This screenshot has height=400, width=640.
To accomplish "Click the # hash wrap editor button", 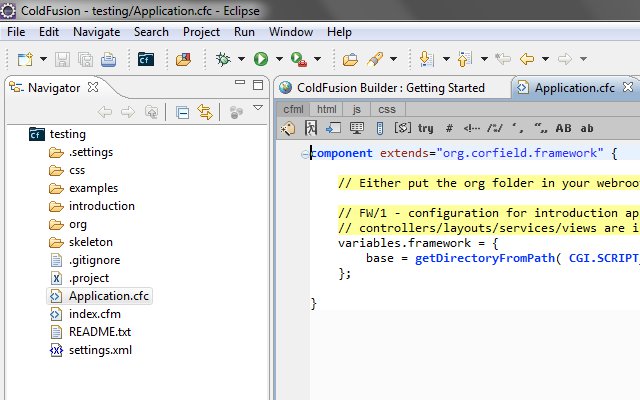I will [449, 128].
